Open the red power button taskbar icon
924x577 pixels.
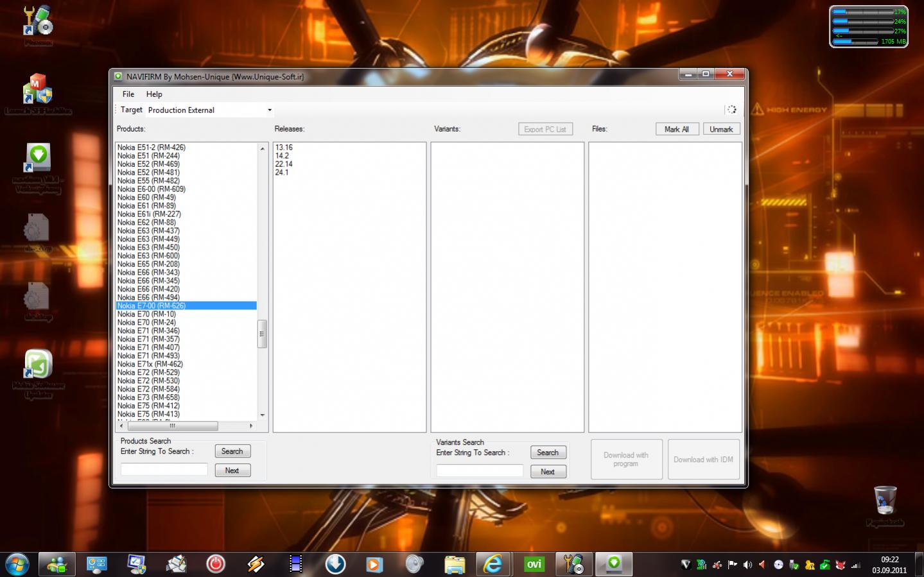216,564
